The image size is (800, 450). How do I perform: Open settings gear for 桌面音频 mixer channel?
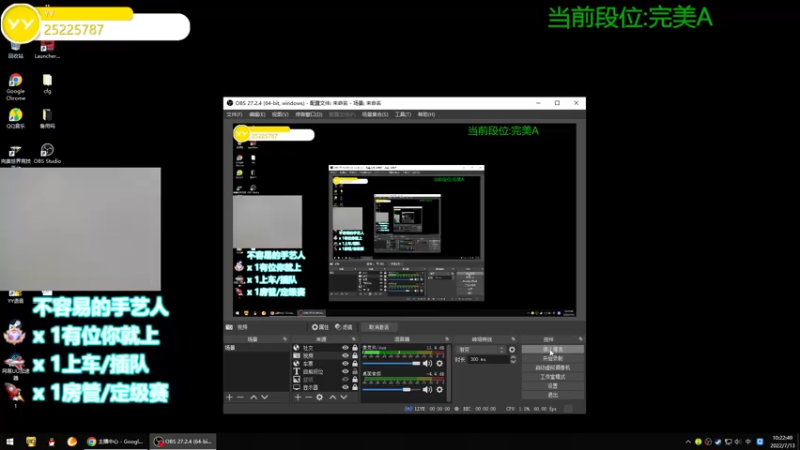pyautogui.click(x=439, y=389)
